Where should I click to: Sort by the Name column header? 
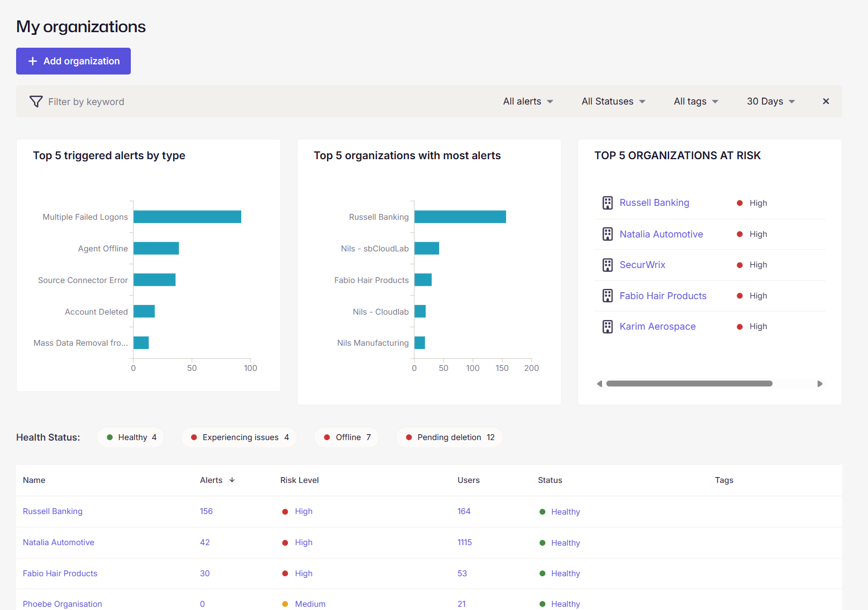pos(34,480)
